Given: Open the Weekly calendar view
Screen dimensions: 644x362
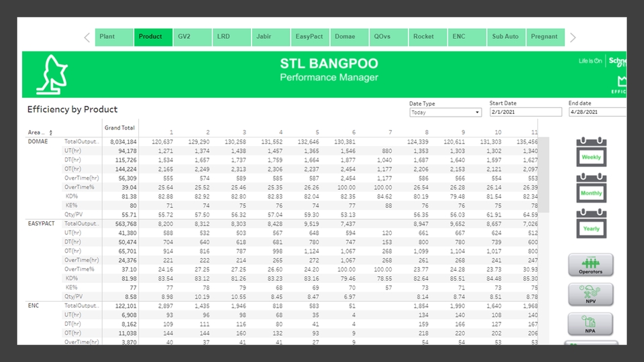Looking at the screenshot, I should 591,152.
